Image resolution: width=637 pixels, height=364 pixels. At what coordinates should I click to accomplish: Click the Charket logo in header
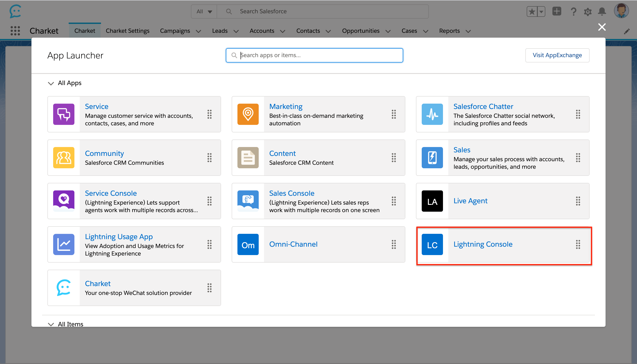15,11
